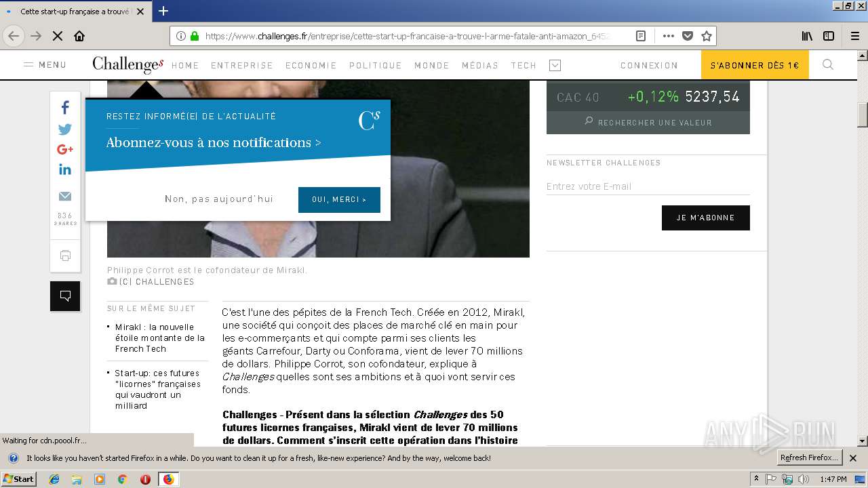Share the article on Google Plus

[65, 149]
